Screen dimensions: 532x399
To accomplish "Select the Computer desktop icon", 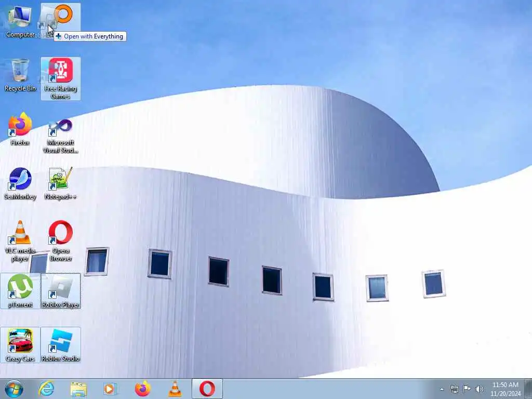I will click(20, 21).
